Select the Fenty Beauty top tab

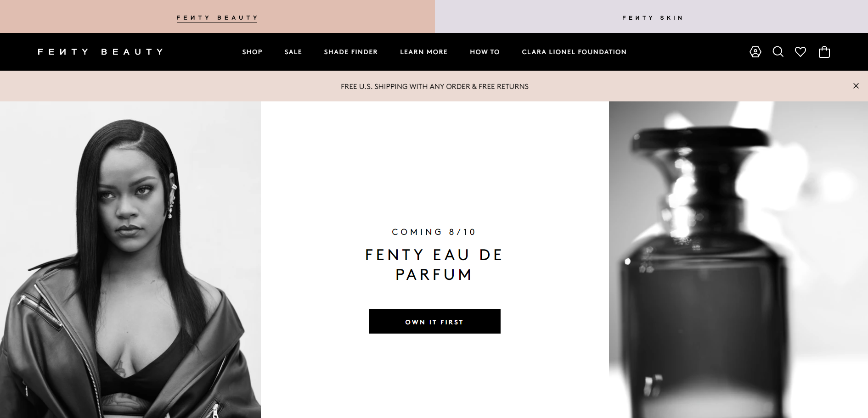[x=217, y=18]
